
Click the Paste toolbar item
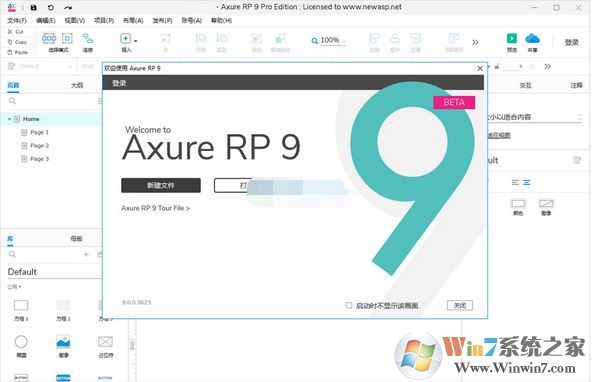point(18,52)
